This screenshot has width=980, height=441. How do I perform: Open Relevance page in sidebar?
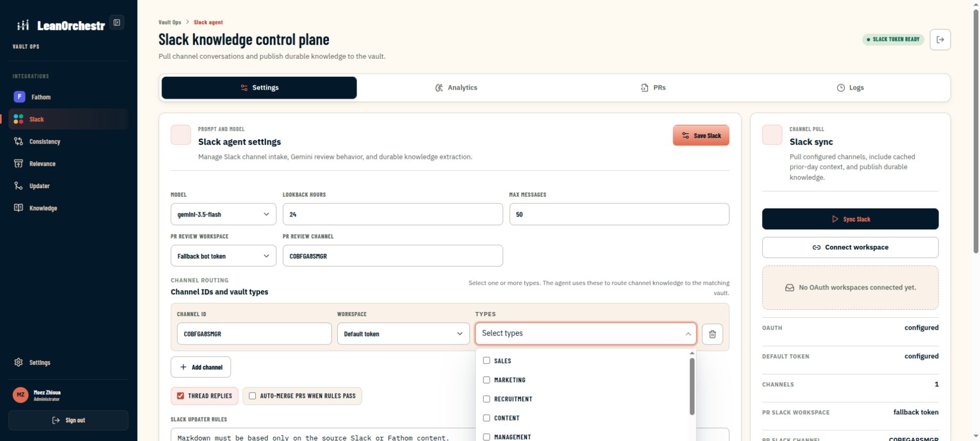coord(68,163)
